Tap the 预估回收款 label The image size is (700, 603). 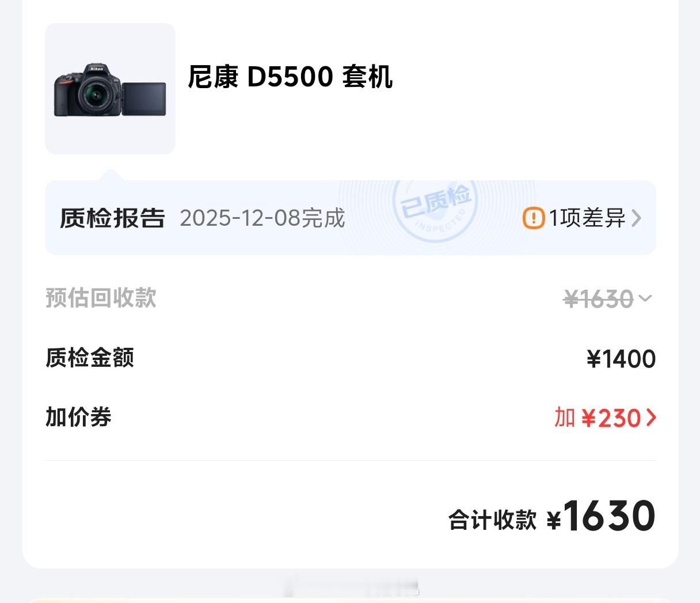[x=101, y=298]
